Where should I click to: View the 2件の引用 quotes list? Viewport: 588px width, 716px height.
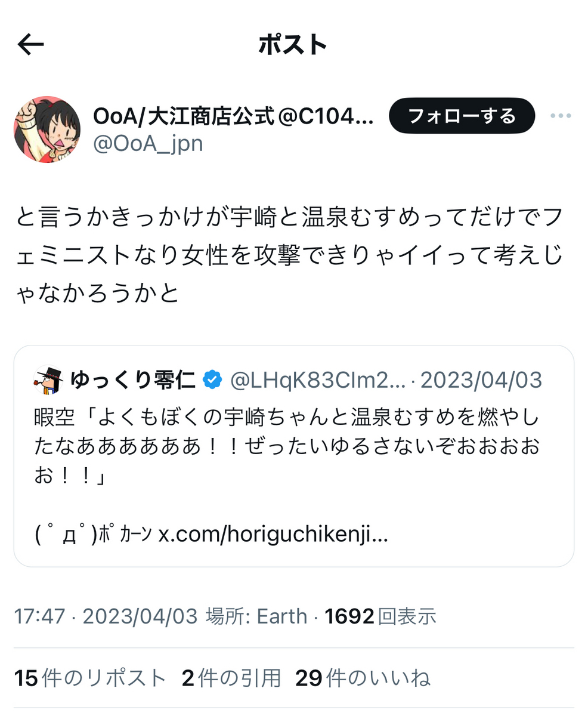click(231, 678)
